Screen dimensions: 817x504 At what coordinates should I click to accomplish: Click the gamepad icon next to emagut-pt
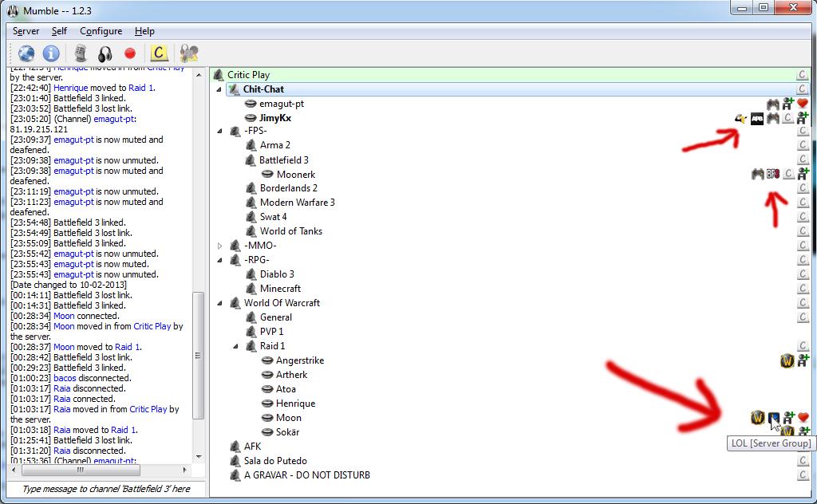point(772,103)
